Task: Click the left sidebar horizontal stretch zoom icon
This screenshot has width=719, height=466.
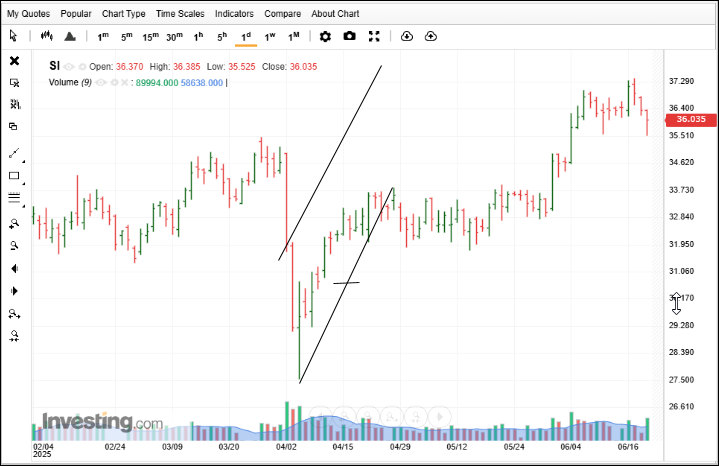Action: (x=14, y=314)
